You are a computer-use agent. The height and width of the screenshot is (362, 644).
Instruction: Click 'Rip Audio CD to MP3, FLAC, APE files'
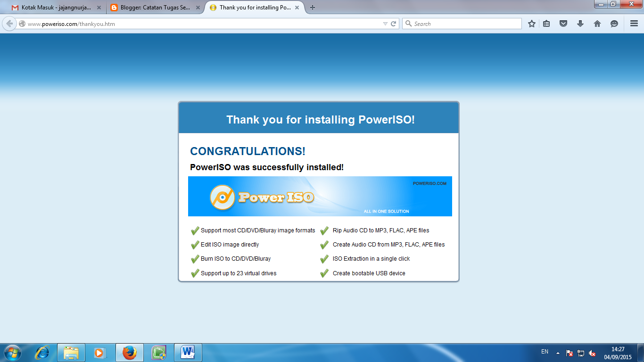(x=381, y=230)
